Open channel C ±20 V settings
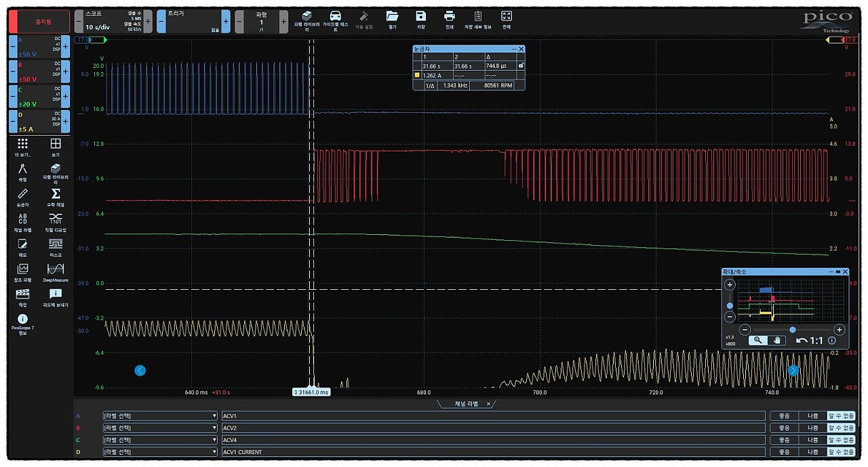This screenshot has width=868, height=467. pyautogui.click(x=39, y=97)
